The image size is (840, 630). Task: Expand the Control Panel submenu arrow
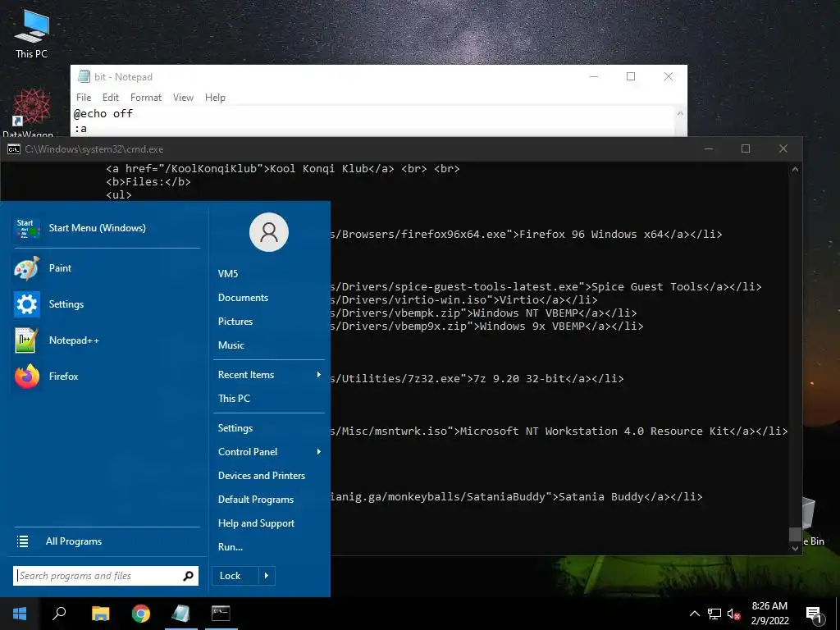pyautogui.click(x=319, y=452)
